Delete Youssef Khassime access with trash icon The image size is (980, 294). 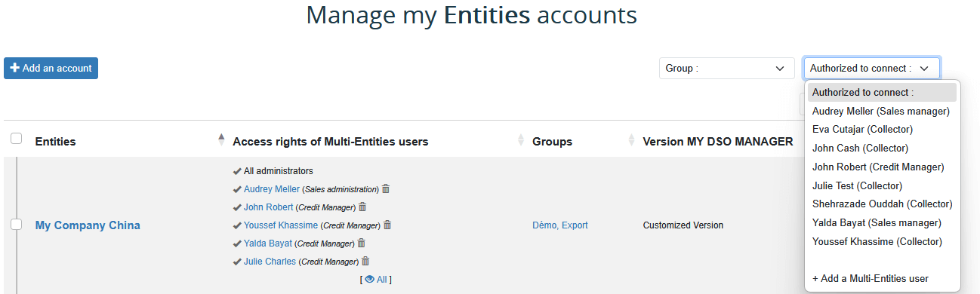pyautogui.click(x=387, y=225)
